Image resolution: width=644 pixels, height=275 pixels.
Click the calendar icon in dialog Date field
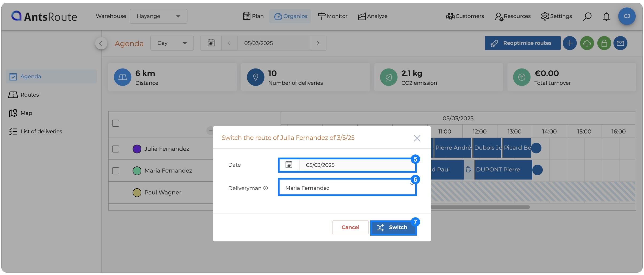(289, 165)
